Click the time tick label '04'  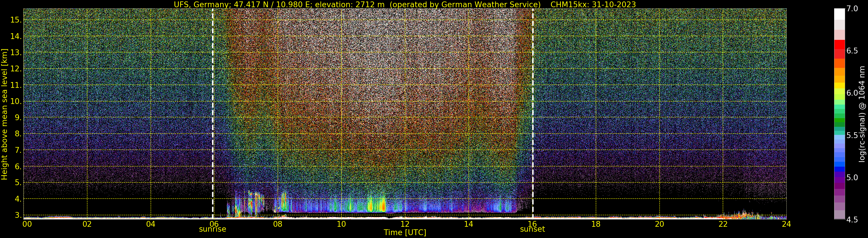[151, 224]
